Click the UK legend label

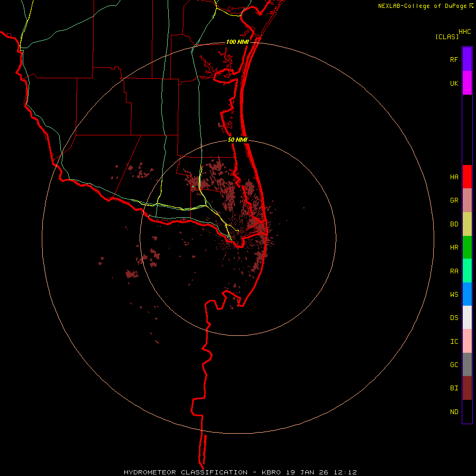pos(454,84)
